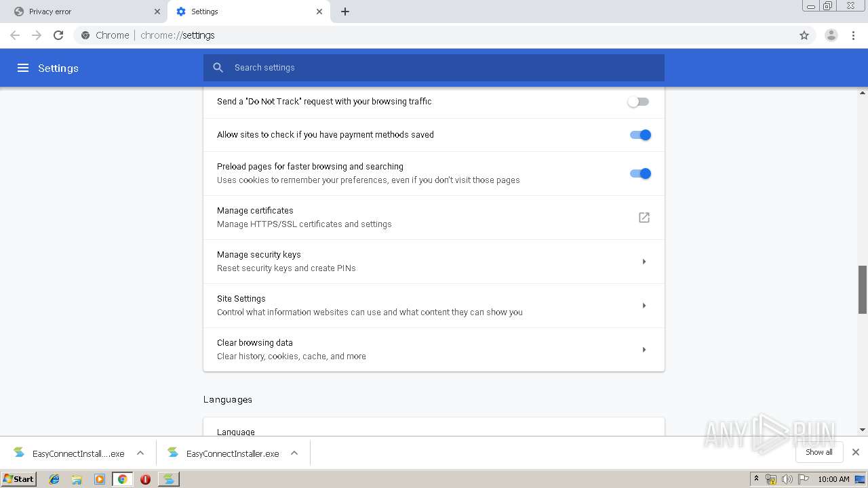Screen dimensions: 868x488
Task: Open Internet Explorer from the taskbar
Action: (x=54, y=479)
